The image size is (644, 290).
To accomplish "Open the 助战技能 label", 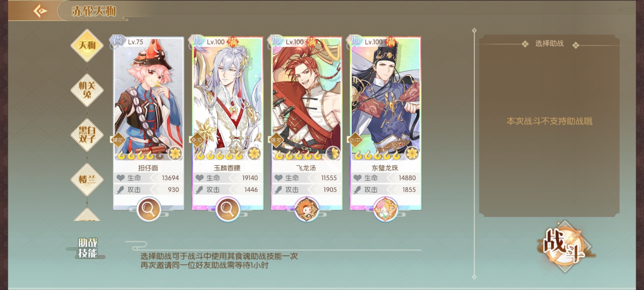I will (x=87, y=248).
